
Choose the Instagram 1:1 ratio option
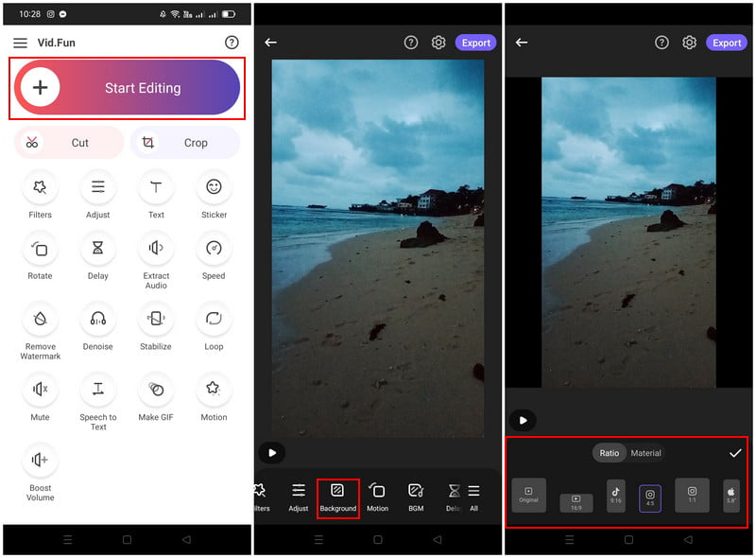point(692,496)
